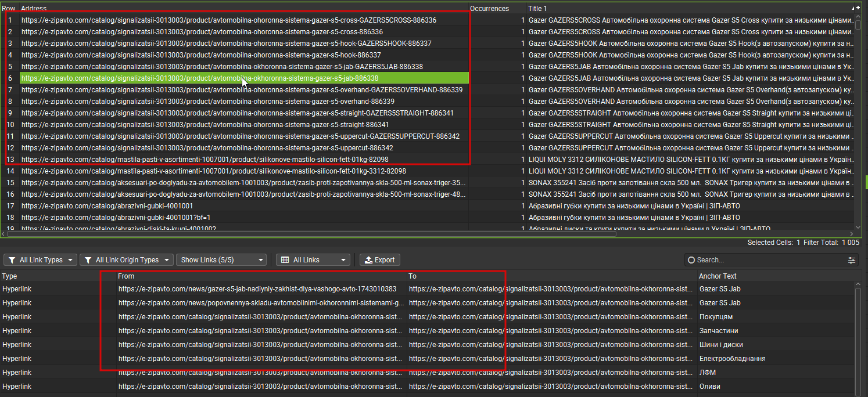Image resolution: width=868 pixels, height=397 pixels.
Task: Select row 4 address ending gazer-s5-hook-886337
Action: (x=201, y=55)
